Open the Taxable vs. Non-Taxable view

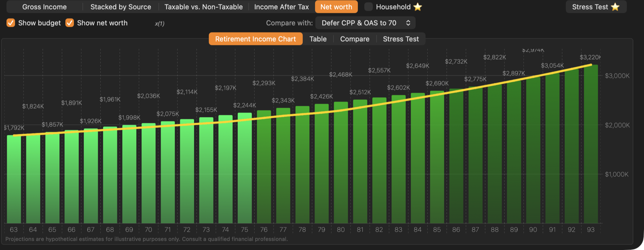coord(203,7)
